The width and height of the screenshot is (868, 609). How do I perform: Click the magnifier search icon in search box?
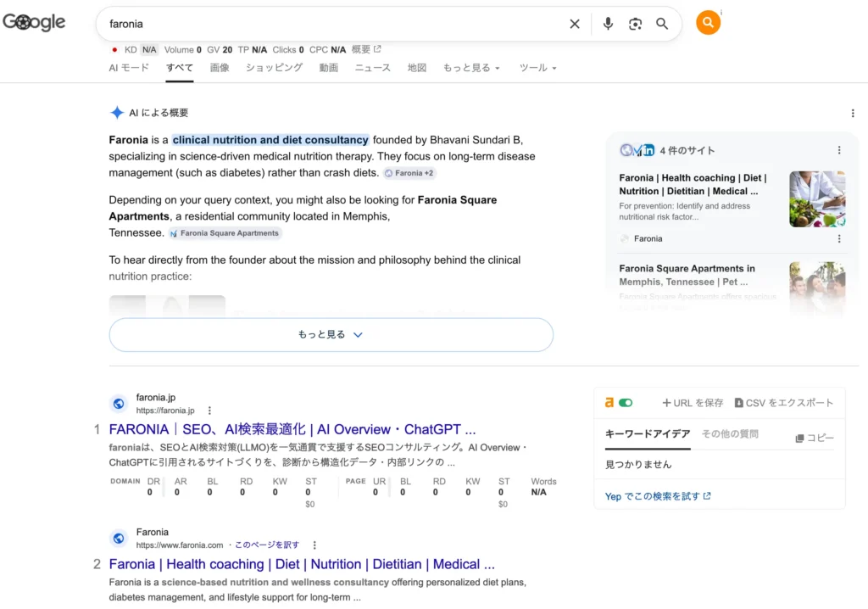click(662, 24)
